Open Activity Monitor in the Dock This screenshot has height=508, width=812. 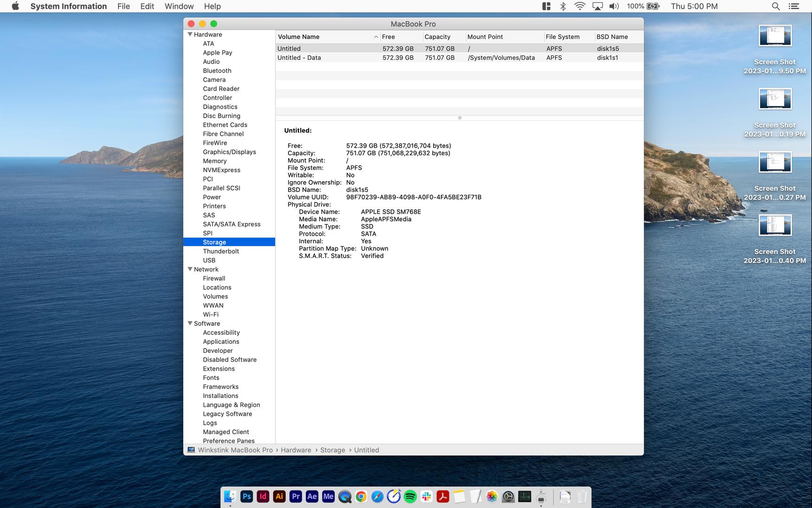(x=524, y=496)
